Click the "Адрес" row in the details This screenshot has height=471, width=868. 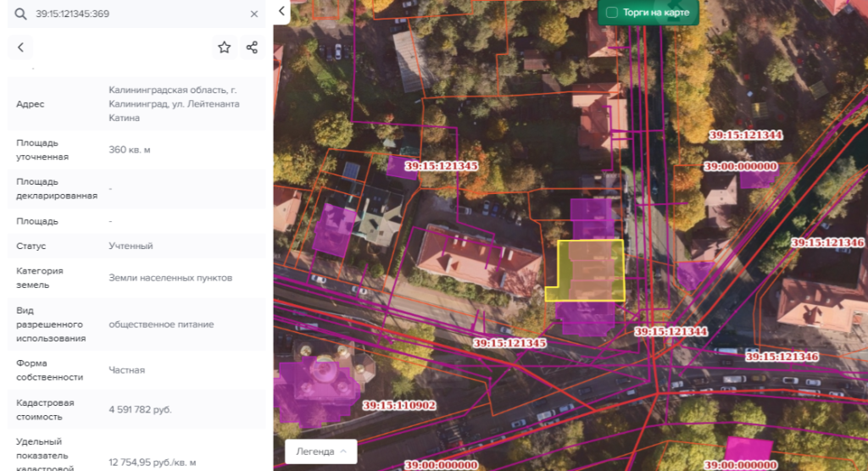coord(136,104)
